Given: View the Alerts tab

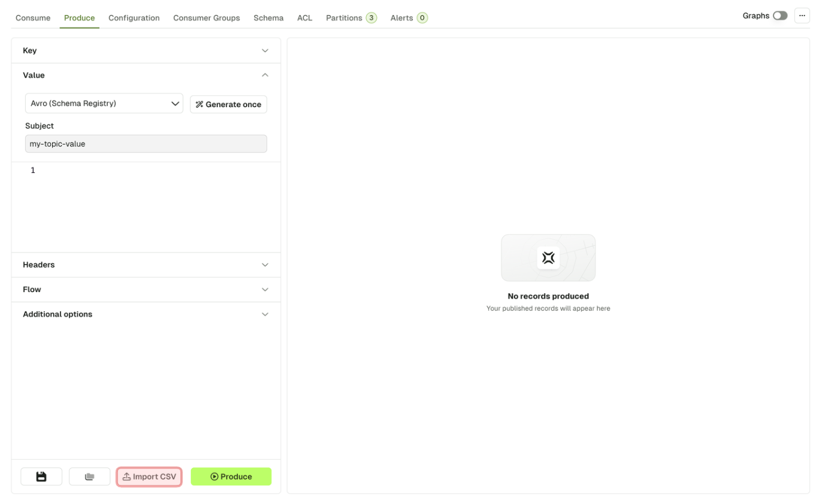Looking at the screenshot, I should click(409, 18).
